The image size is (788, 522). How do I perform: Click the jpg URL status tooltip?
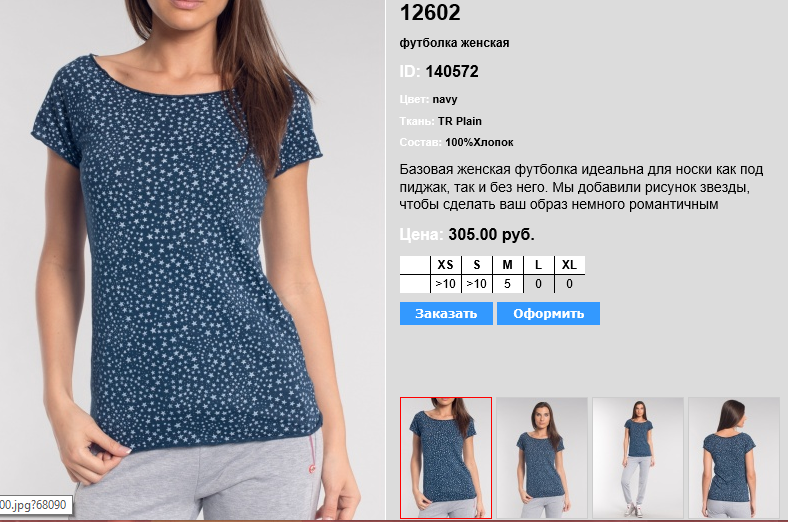click(36, 505)
